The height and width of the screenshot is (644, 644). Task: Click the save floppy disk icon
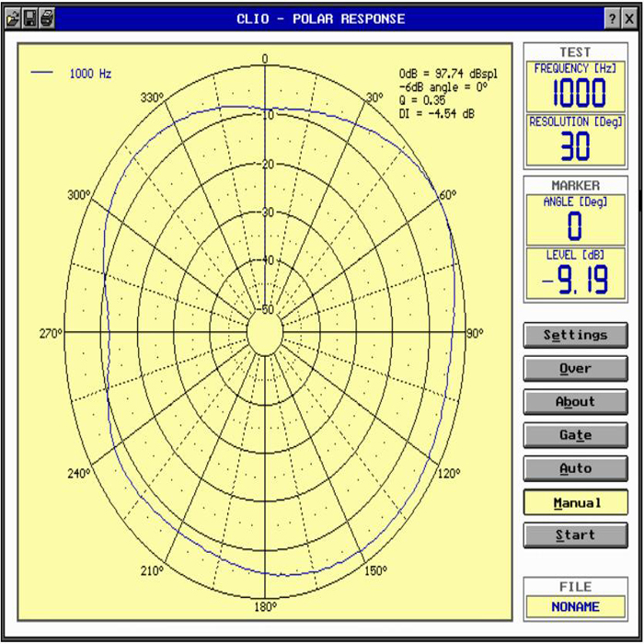(29, 18)
